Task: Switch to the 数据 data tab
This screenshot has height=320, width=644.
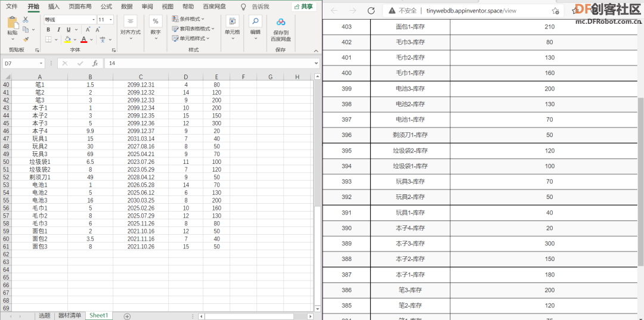Action: 127,7
